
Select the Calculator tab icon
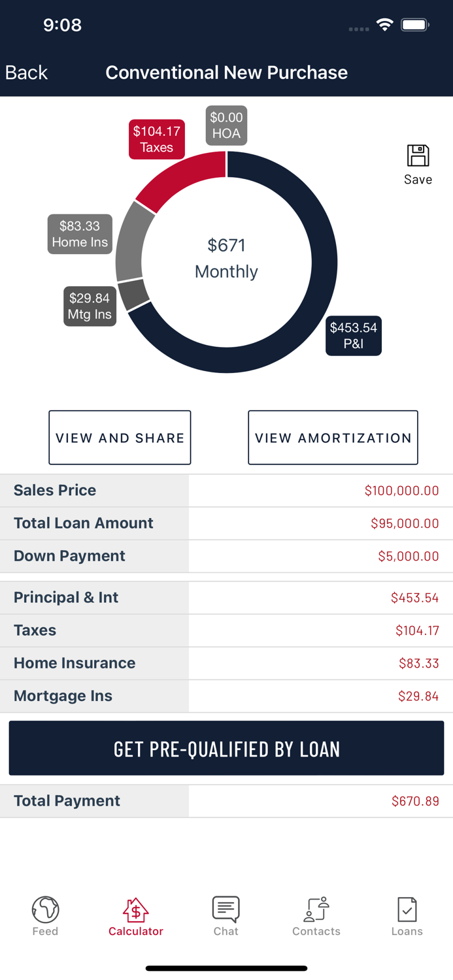coord(135,908)
